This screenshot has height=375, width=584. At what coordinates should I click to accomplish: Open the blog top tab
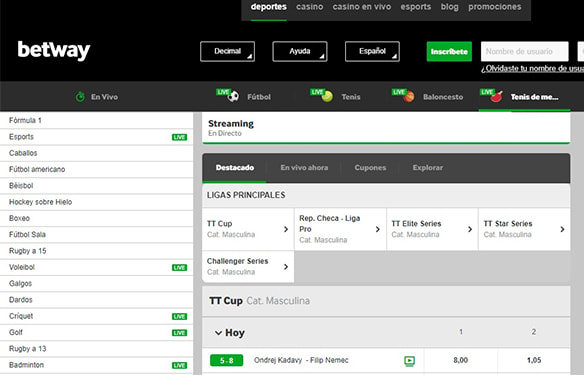coord(450,7)
